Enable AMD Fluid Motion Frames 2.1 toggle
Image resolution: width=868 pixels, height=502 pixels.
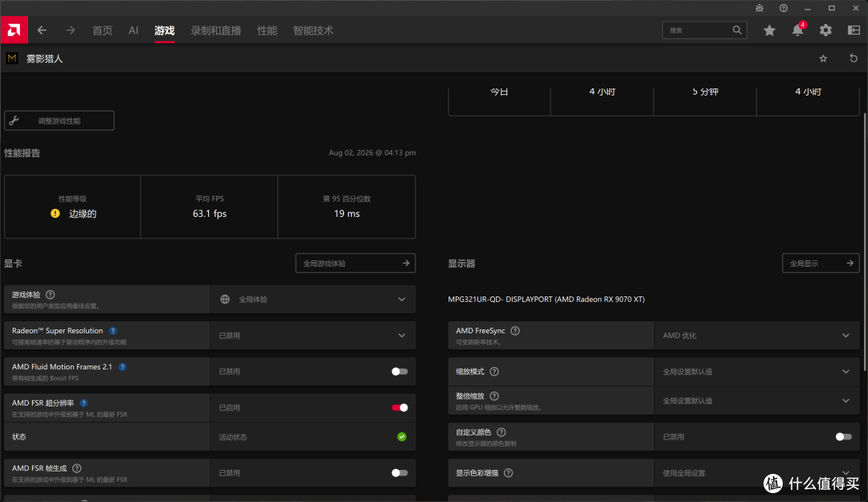tap(399, 371)
